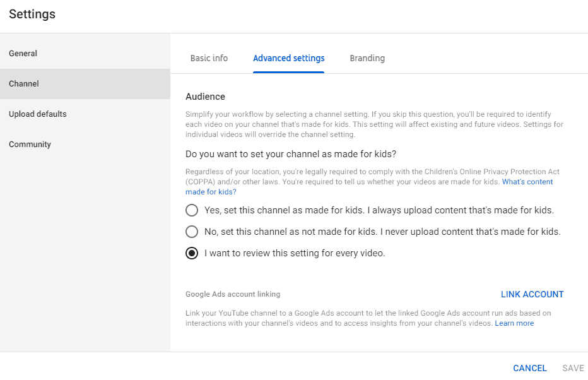Click the LINK ACCOUNT button
The image size is (588, 380).
coord(532,295)
